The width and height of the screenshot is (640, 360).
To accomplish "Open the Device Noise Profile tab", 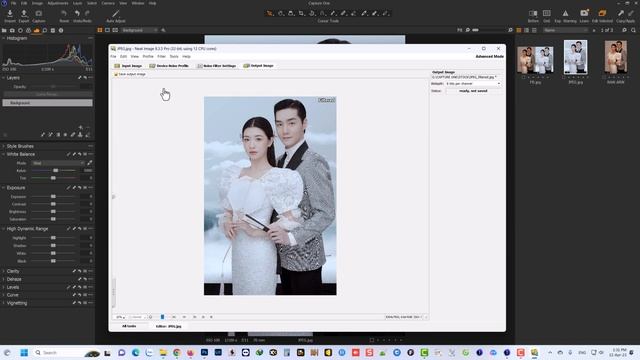I will [169, 66].
